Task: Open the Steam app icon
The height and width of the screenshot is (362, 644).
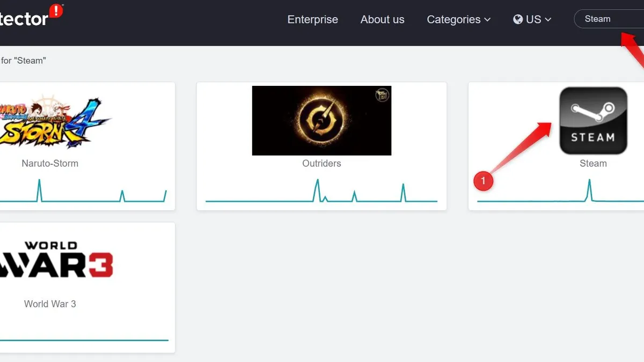Action: pos(593,121)
